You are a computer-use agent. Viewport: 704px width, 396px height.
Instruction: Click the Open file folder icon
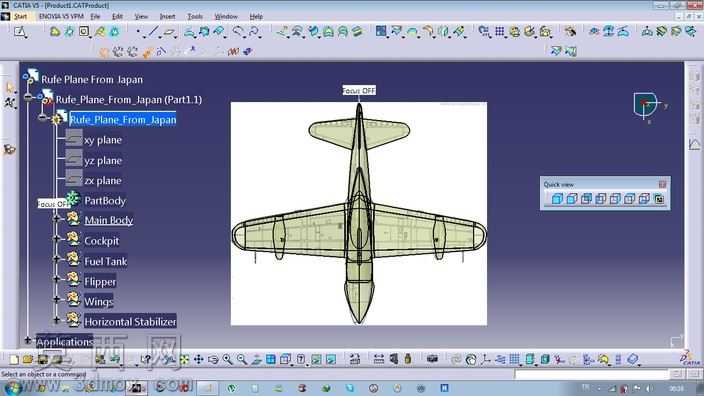click(x=28, y=359)
